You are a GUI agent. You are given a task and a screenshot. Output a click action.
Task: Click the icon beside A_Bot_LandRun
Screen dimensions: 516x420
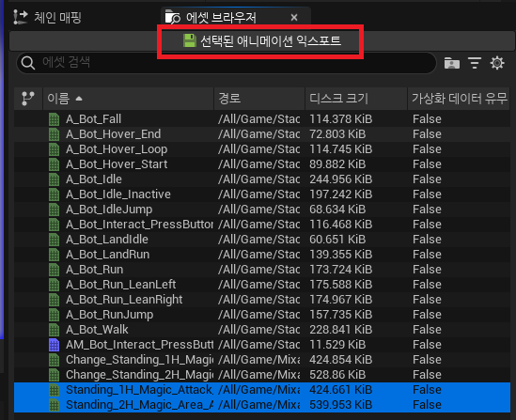[x=54, y=255]
